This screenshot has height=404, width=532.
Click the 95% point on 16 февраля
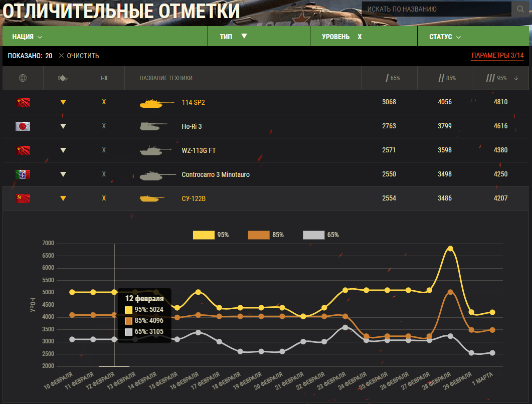coord(198,292)
